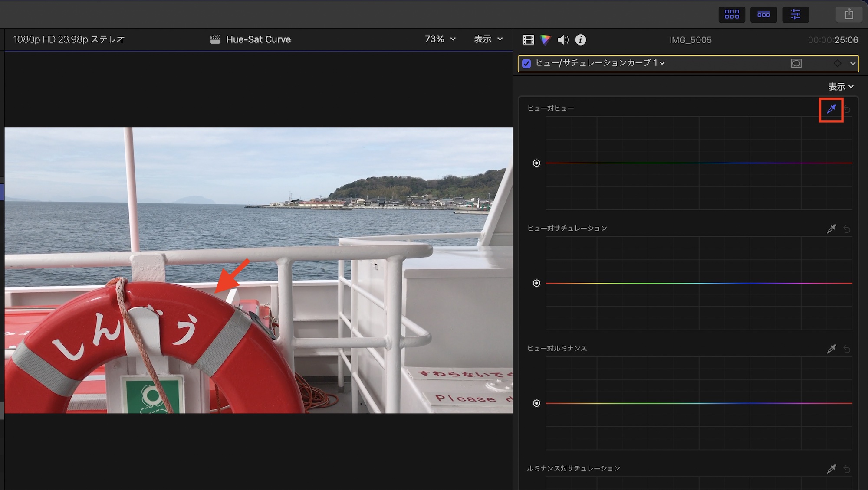The height and width of the screenshot is (490, 868).
Task: Toggle the inspector sliders button
Action: [x=795, y=14]
